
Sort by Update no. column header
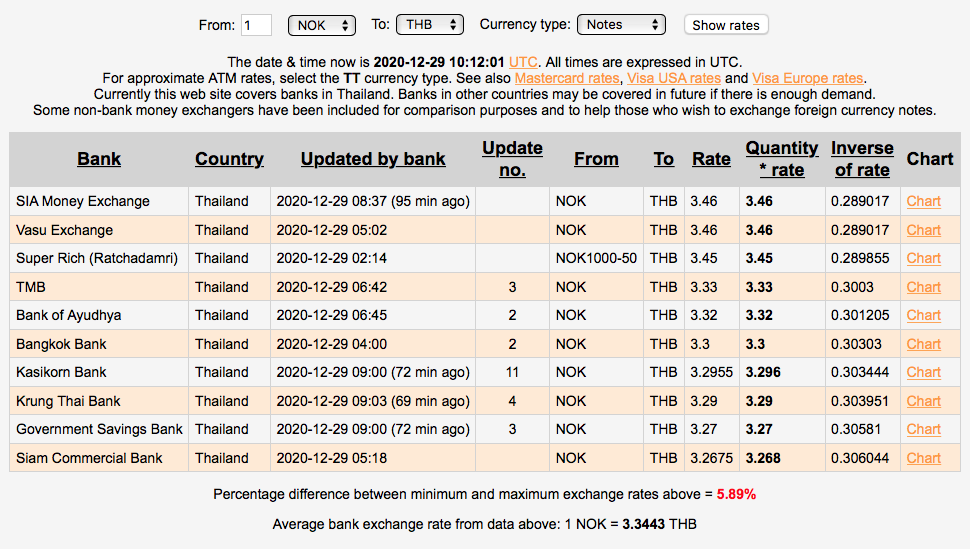point(512,159)
